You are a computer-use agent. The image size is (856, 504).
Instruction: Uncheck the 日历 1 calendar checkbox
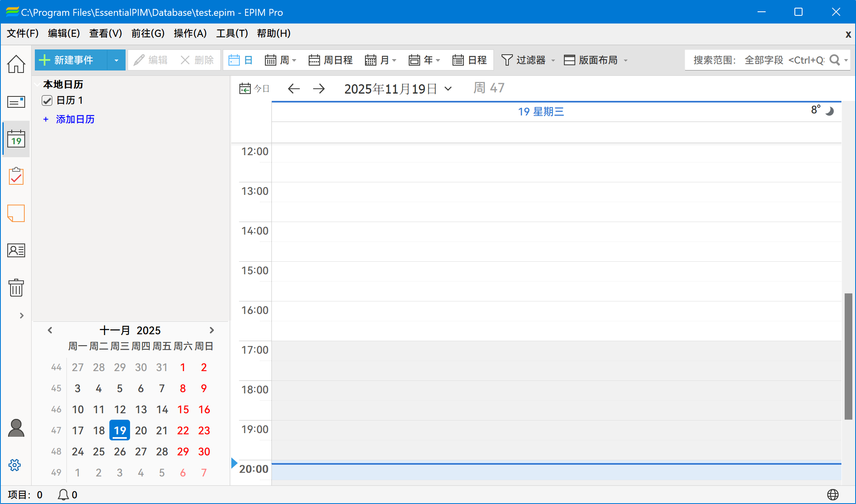tap(47, 100)
